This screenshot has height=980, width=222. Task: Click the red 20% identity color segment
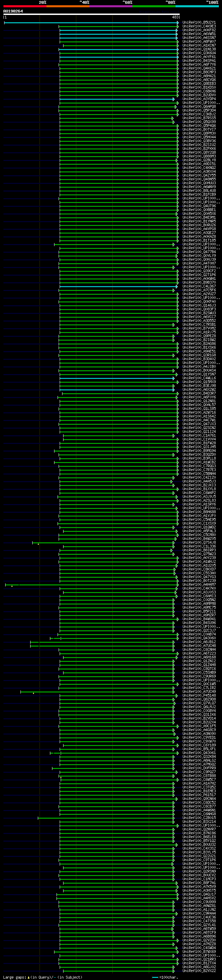coord(25,6)
